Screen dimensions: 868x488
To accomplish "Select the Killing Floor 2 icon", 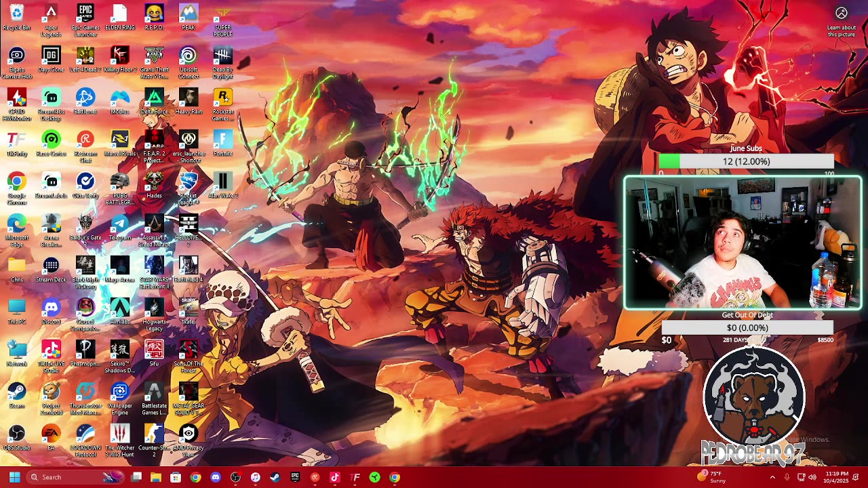I will click(x=120, y=60).
